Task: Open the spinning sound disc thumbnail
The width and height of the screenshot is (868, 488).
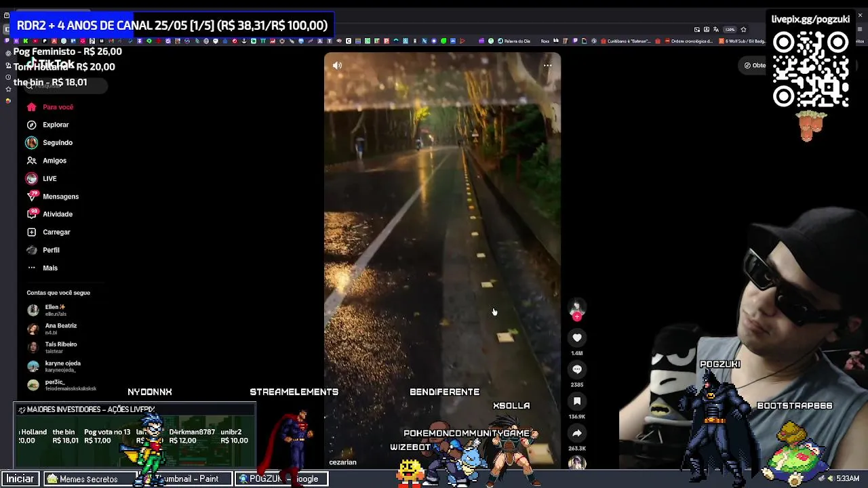Action: coord(577,463)
